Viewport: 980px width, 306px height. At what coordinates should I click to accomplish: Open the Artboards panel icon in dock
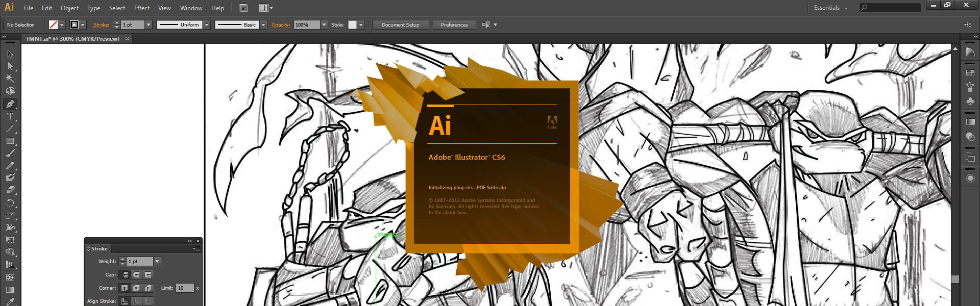(970, 158)
